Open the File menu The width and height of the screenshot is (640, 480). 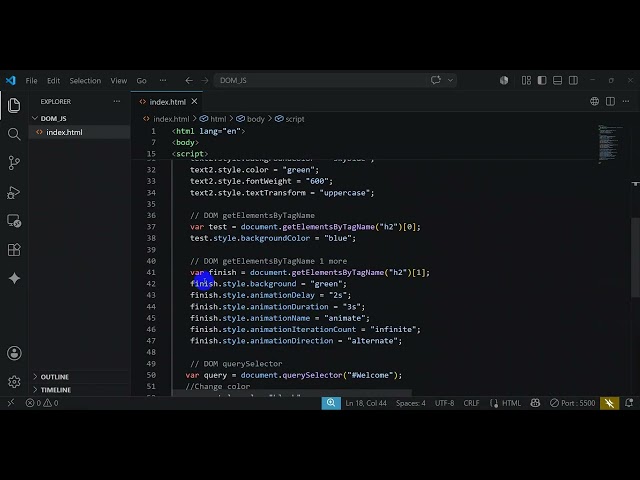31,80
